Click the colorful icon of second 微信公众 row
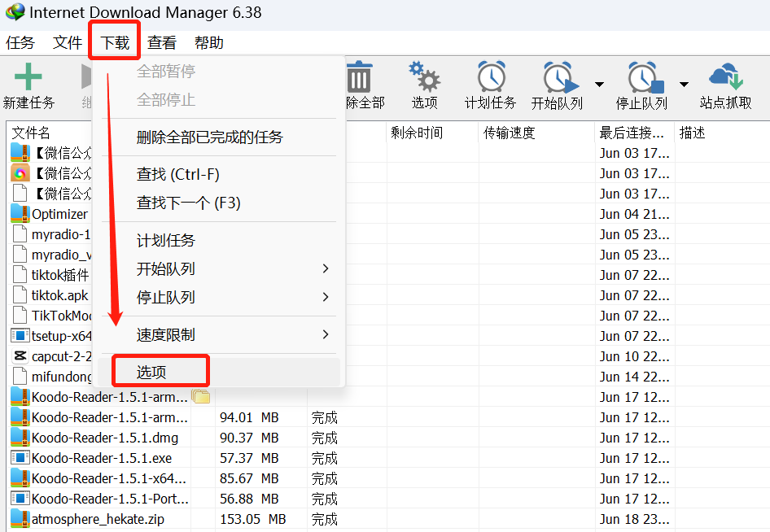Viewport: 770px width, 532px height. click(20, 172)
